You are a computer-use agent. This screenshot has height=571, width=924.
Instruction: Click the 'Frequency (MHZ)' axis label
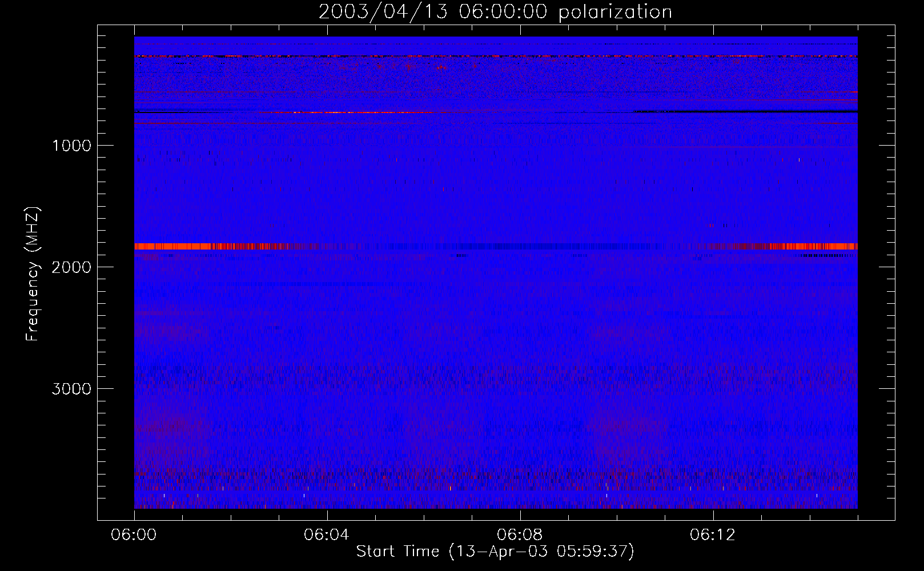pyautogui.click(x=33, y=274)
